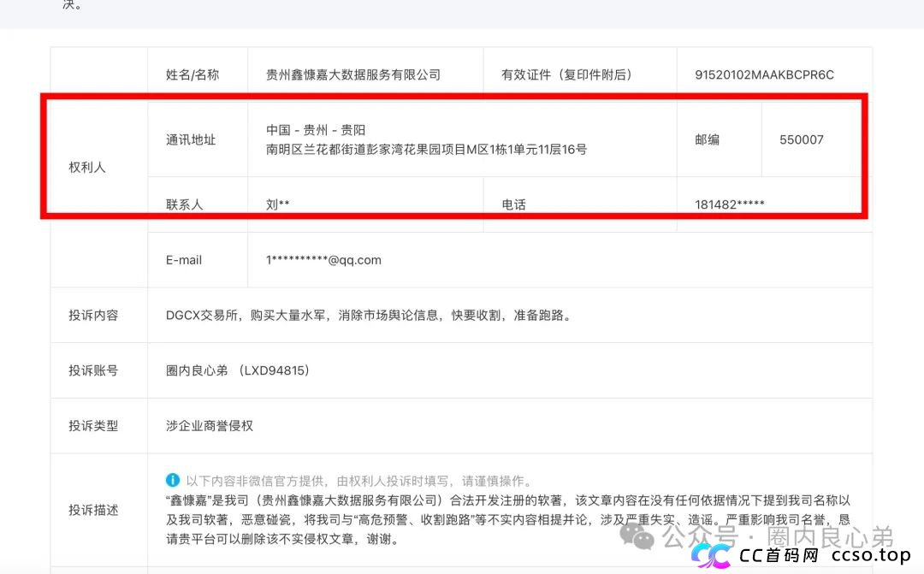Select the certificate number 91520102MAAKBCPR6C
Image resolution: width=924 pixels, height=574 pixels.
tap(764, 74)
